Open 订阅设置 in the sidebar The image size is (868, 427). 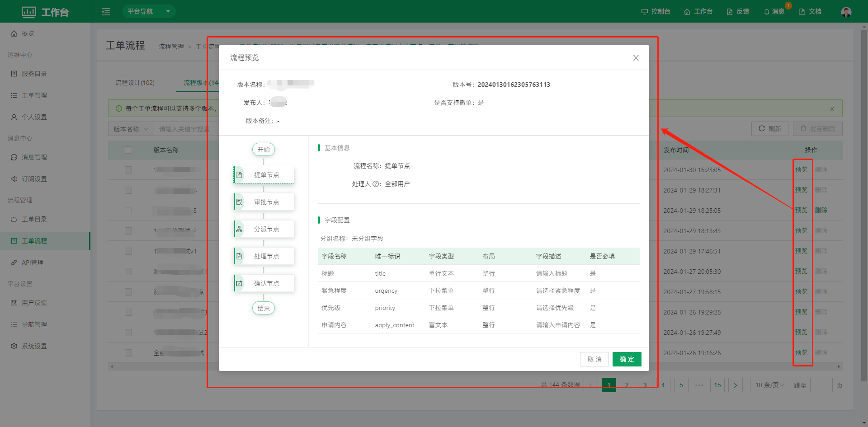(45, 179)
